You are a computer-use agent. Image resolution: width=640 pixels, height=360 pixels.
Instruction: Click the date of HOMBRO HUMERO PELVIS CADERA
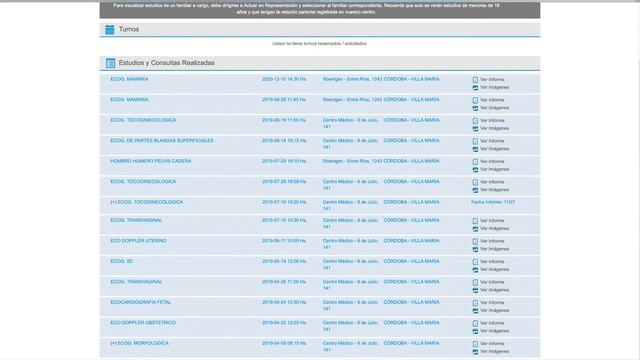pyautogui.click(x=284, y=161)
